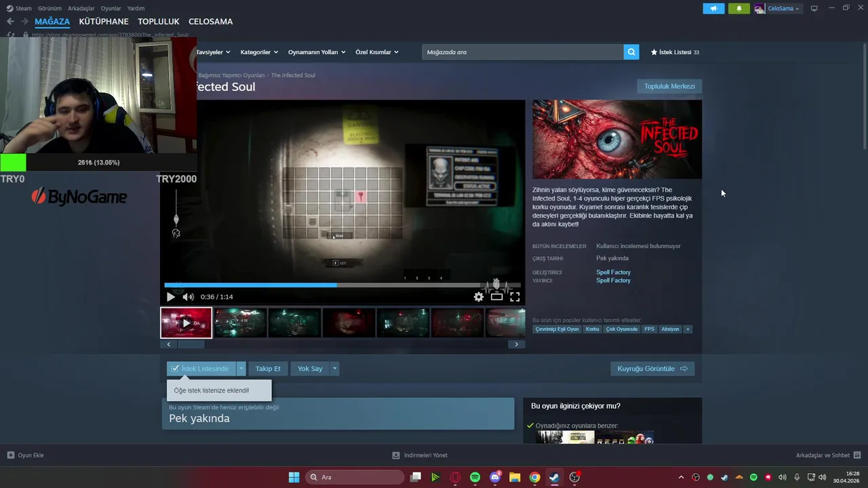Click İndirmeleri Yönet at bottom
868x488 pixels.
click(x=420, y=455)
